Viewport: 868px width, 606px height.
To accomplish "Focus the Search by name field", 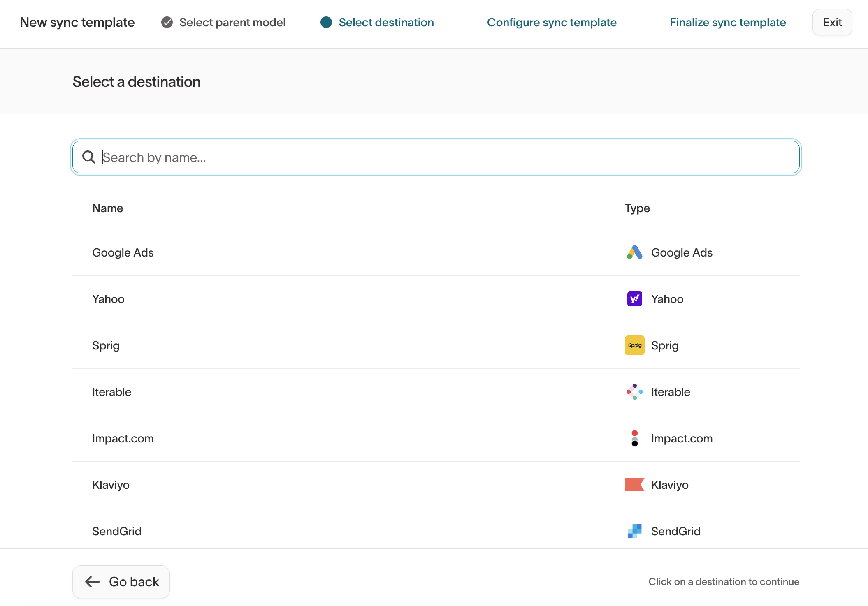I will pos(436,157).
